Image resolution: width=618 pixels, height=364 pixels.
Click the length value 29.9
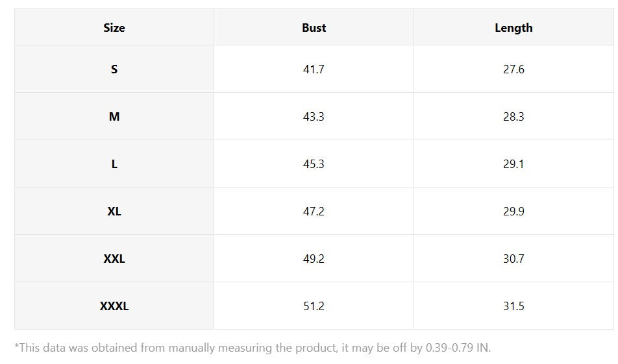click(x=513, y=211)
